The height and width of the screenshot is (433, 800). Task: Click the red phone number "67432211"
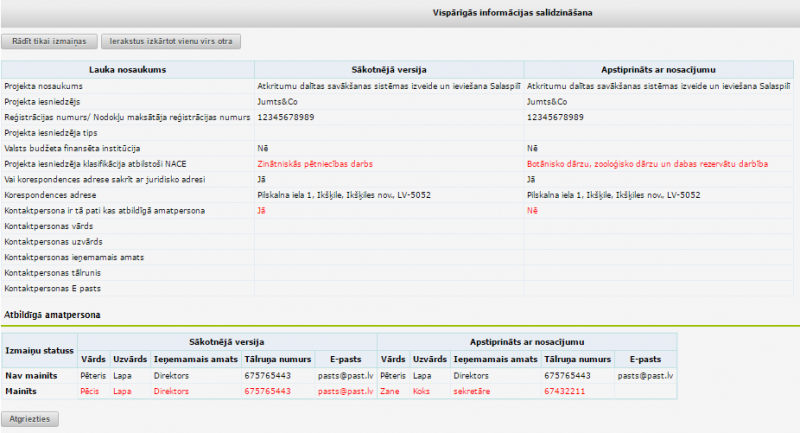pyautogui.click(x=566, y=392)
